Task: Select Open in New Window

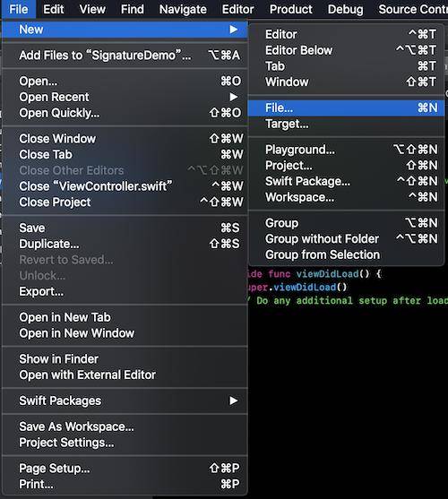Action: tap(125, 333)
